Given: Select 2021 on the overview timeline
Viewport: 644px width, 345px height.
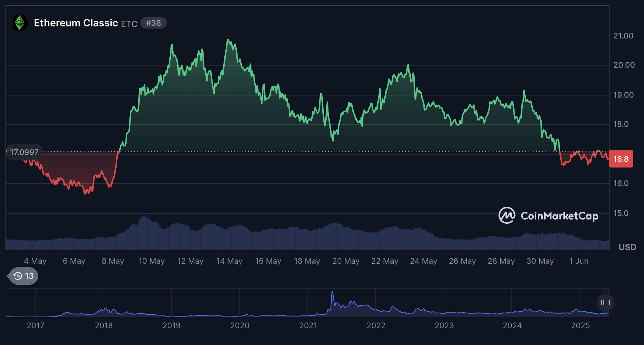Looking at the screenshot, I should pos(308,325).
